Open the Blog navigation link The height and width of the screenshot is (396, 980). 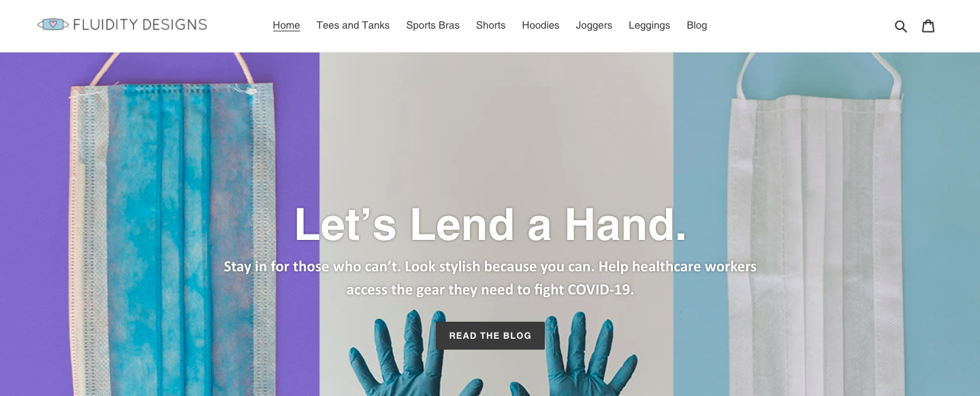click(x=697, y=25)
